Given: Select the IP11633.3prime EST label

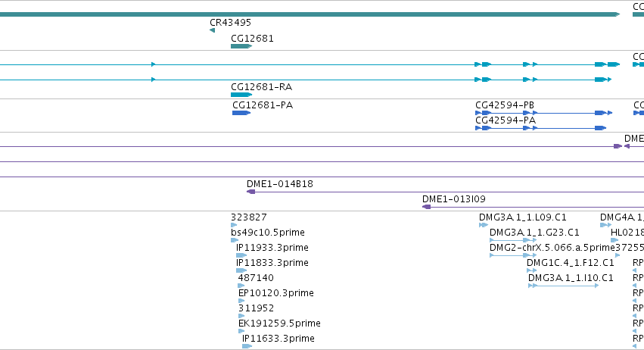Looking at the screenshot, I should pos(278,339).
